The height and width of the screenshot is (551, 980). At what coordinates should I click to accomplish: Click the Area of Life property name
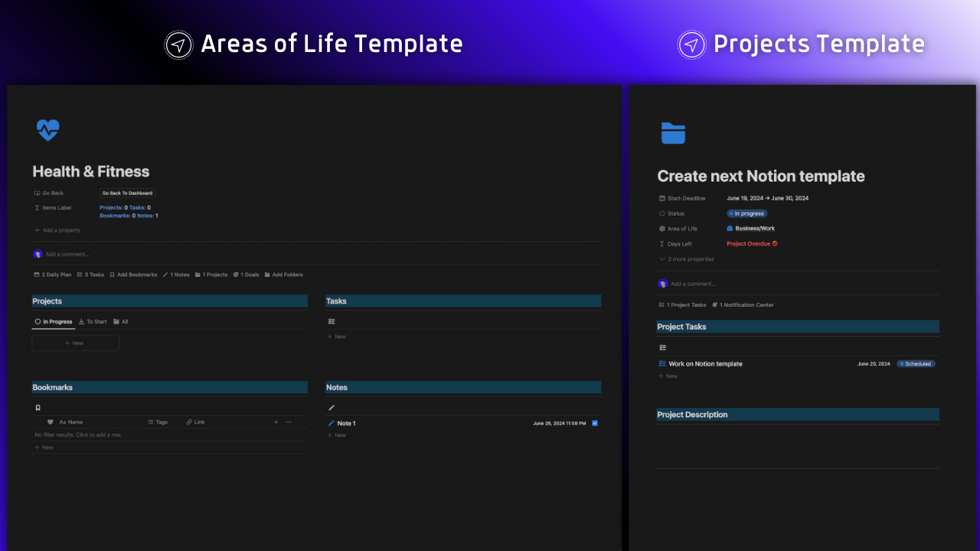pos(682,228)
